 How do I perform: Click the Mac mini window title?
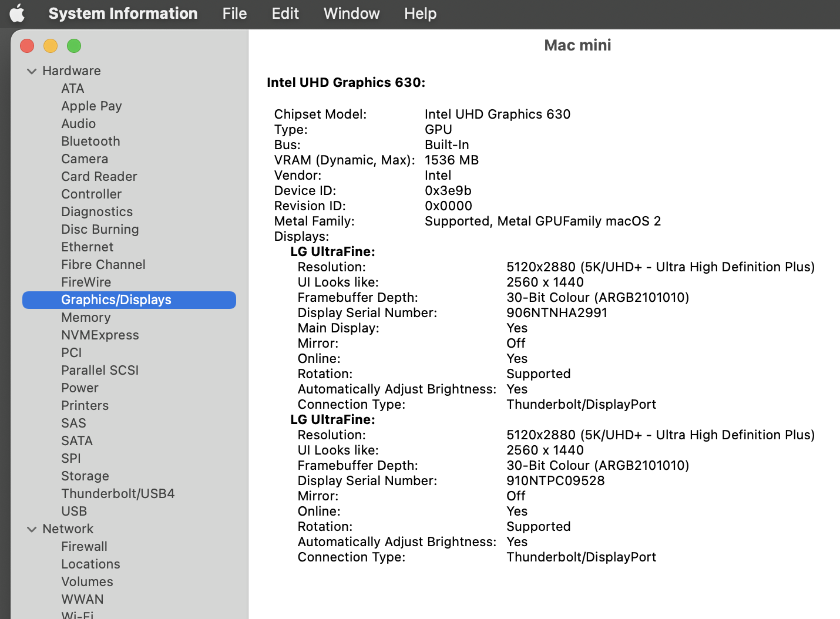pyautogui.click(x=577, y=45)
